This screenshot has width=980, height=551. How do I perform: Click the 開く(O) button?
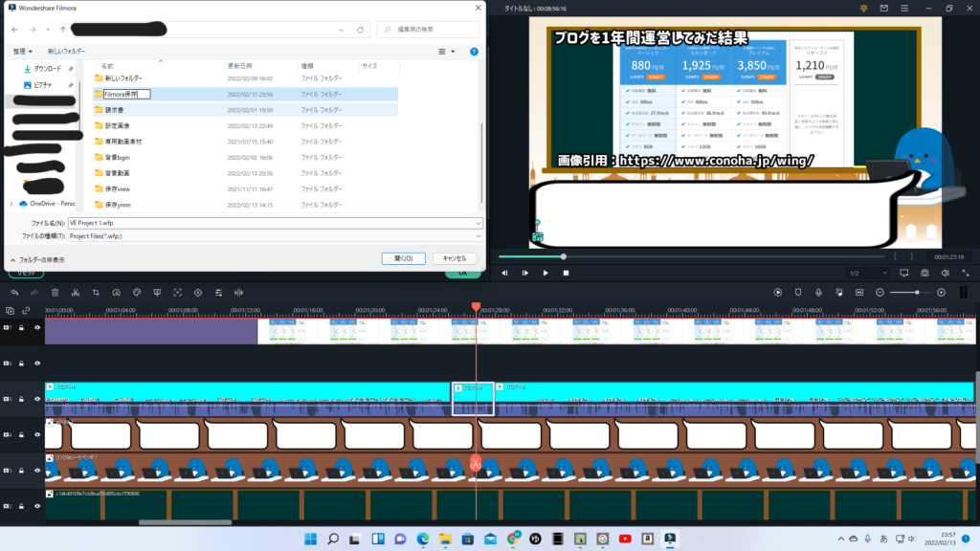coord(403,258)
